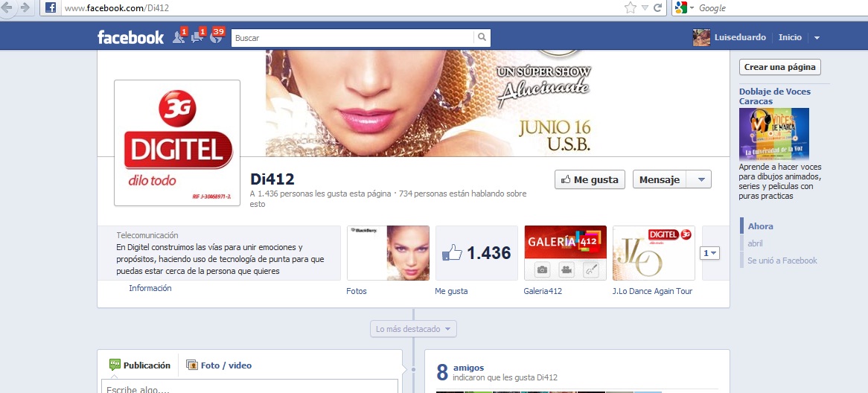Open the Lo más destacado dropdown
Image resolution: width=868 pixels, height=393 pixels.
pyautogui.click(x=413, y=329)
